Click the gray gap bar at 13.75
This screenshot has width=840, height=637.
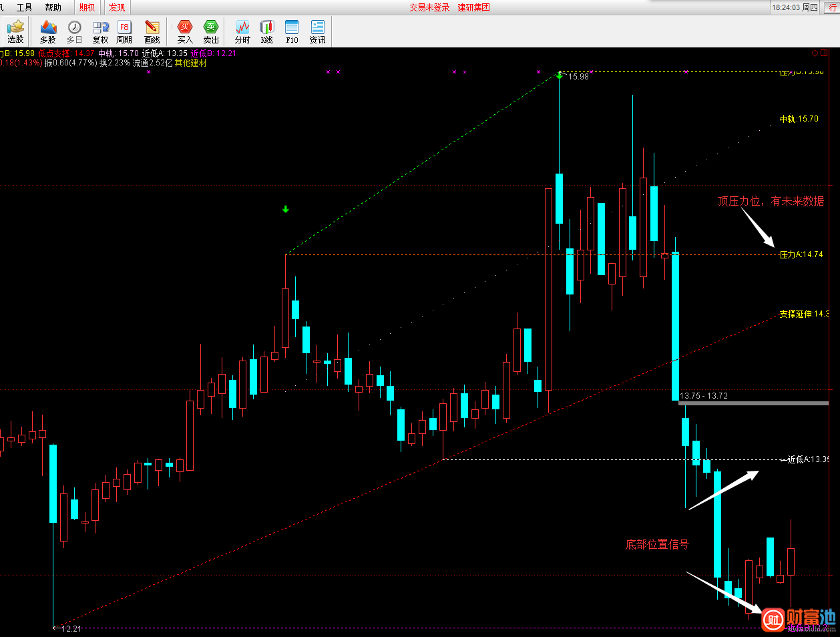click(753, 403)
